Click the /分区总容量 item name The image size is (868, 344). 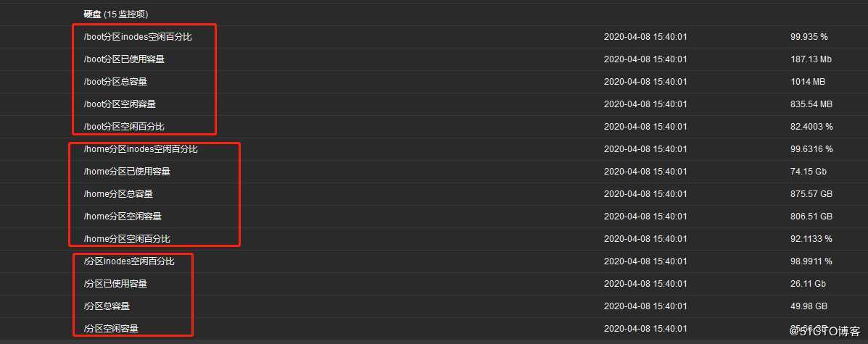(107, 306)
